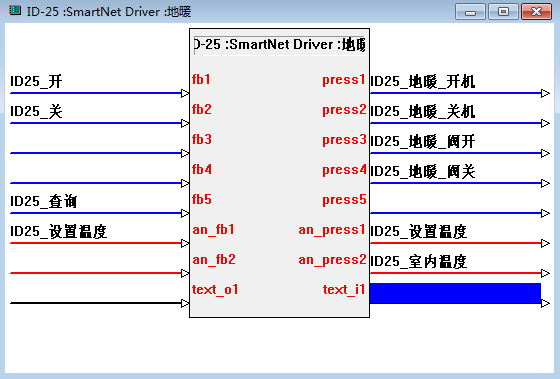Screen dimensions: 560x379
Task: Select the fb4 input pin label
Action: [x=202, y=169]
